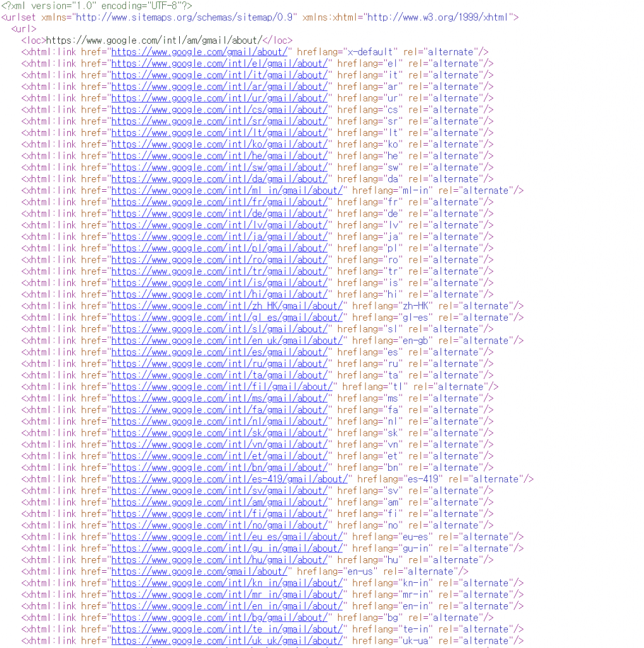Viewport: 644px width, 648px height.
Task: Follow the intl/gu_in/gmail/about link
Action: [227, 549]
